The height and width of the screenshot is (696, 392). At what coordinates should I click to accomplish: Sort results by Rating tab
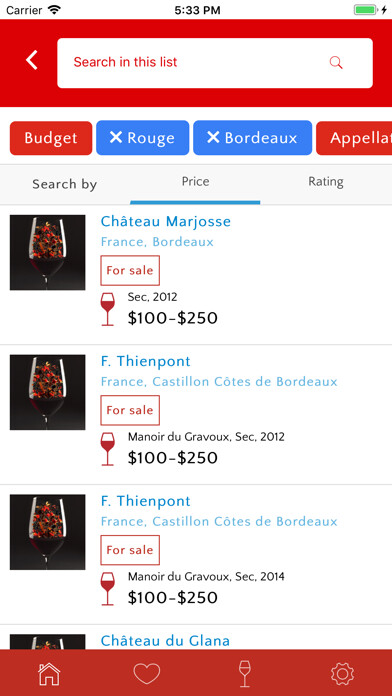coord(326,182)
